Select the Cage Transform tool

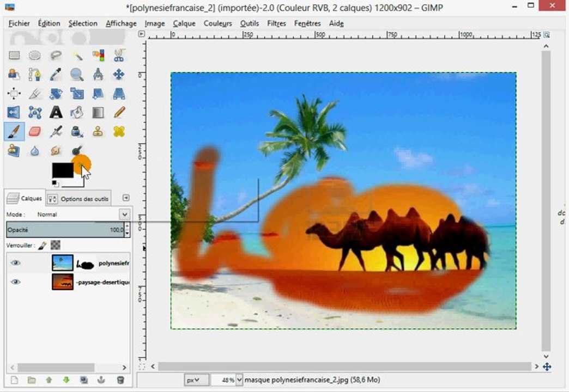pyautogui.click(x=35, y=112)
